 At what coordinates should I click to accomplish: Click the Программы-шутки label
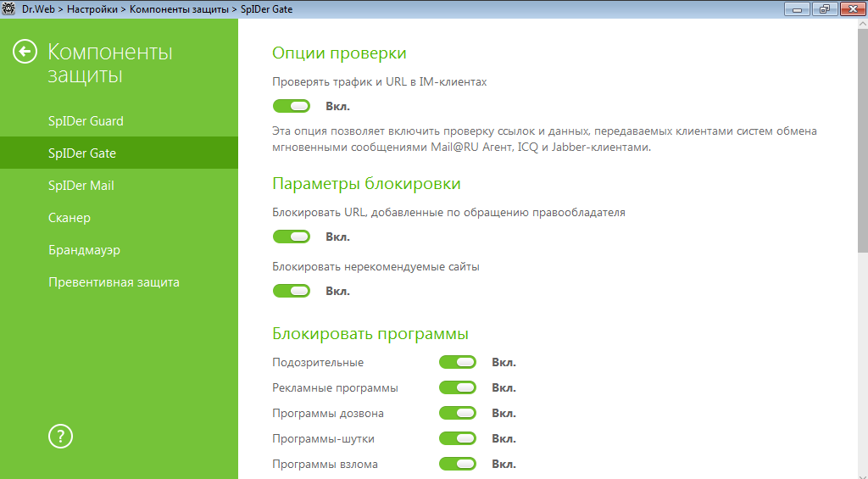click(323, 439)
